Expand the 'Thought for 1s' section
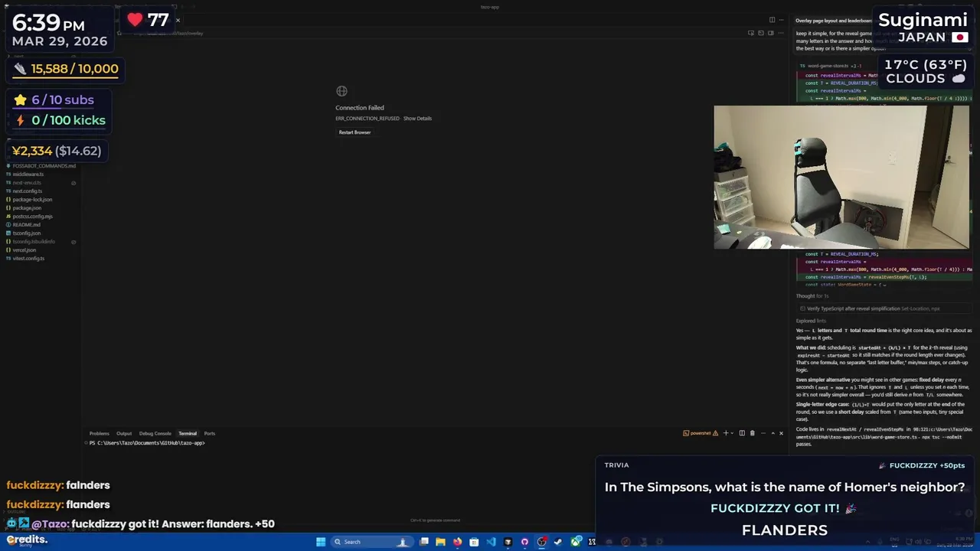The image size is (980, 551). (812, 296)
